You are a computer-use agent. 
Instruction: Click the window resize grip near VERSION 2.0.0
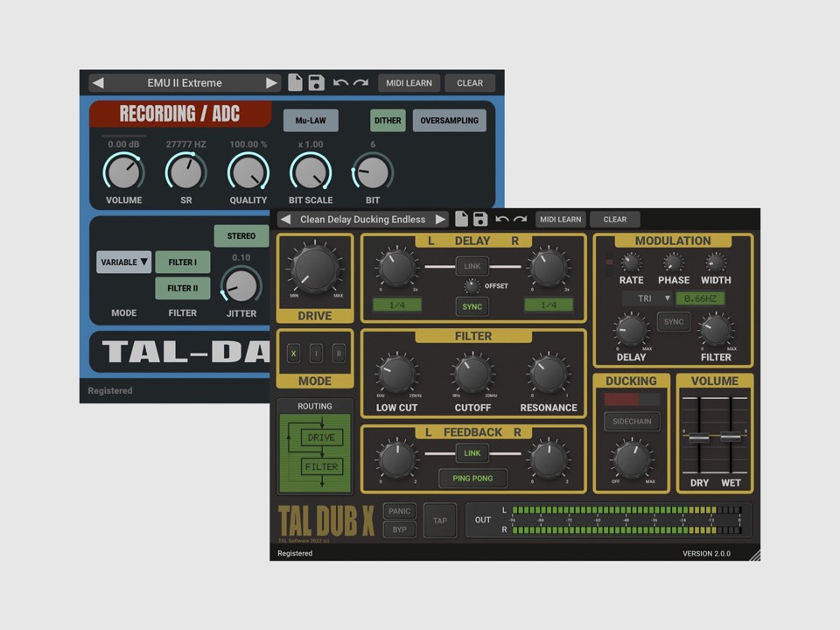(x=755, y=556)
